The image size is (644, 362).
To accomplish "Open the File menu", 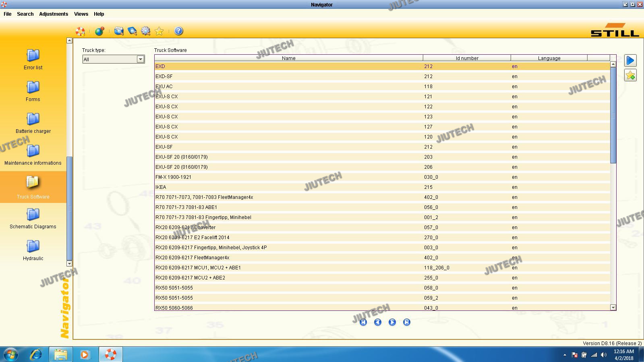I will 8,14.
